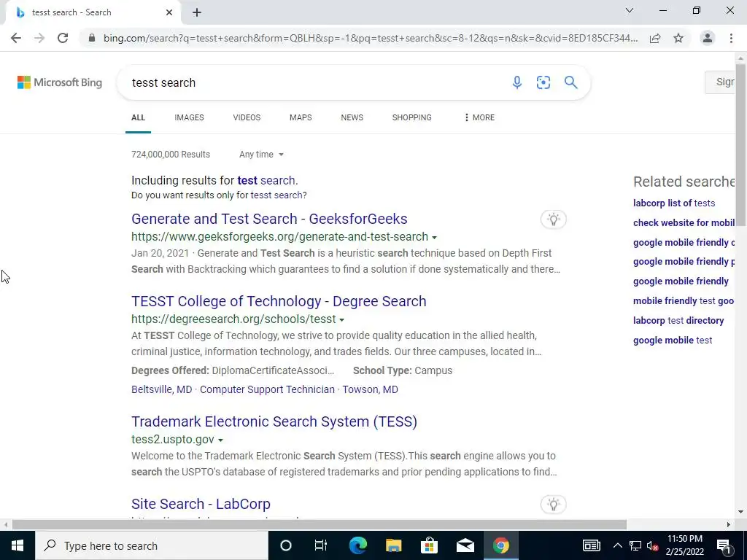Click related search google mobile test
Viewport: 747px width, 560px height.
673,341
